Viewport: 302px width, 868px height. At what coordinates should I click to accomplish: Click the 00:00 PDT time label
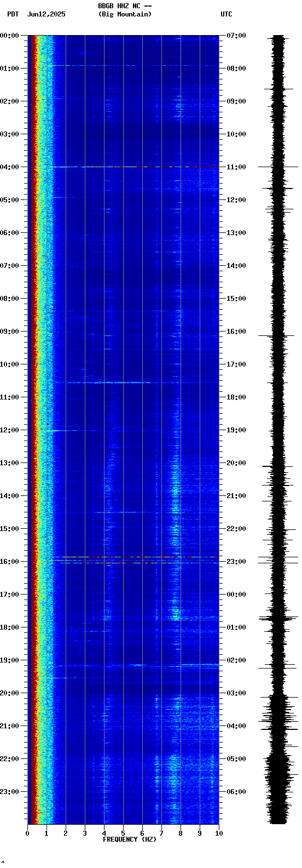[9, 36]
